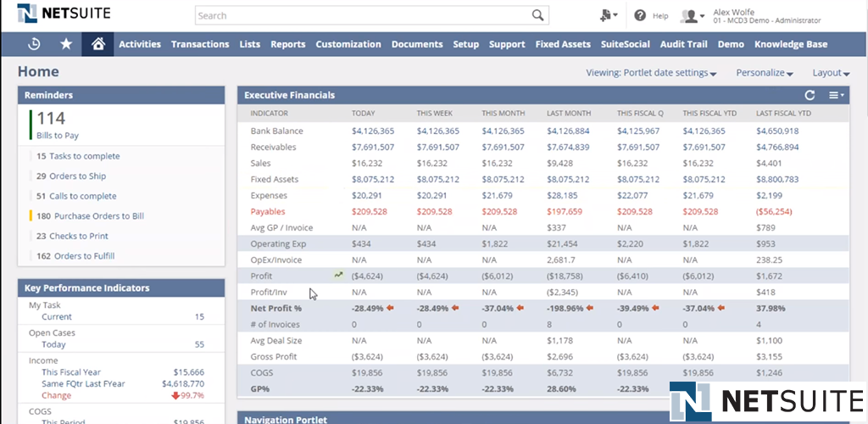Open the 114 Bills to Pay reminder

click(51, 125)
